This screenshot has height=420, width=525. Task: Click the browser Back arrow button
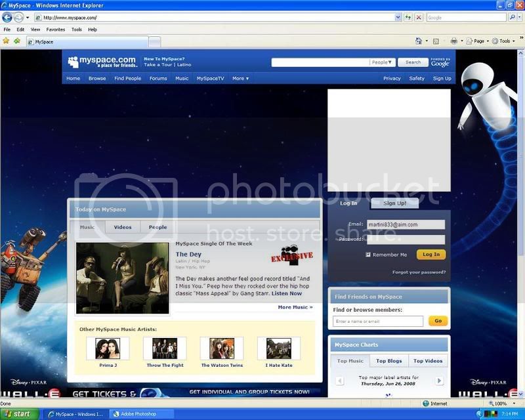[7, 18]
